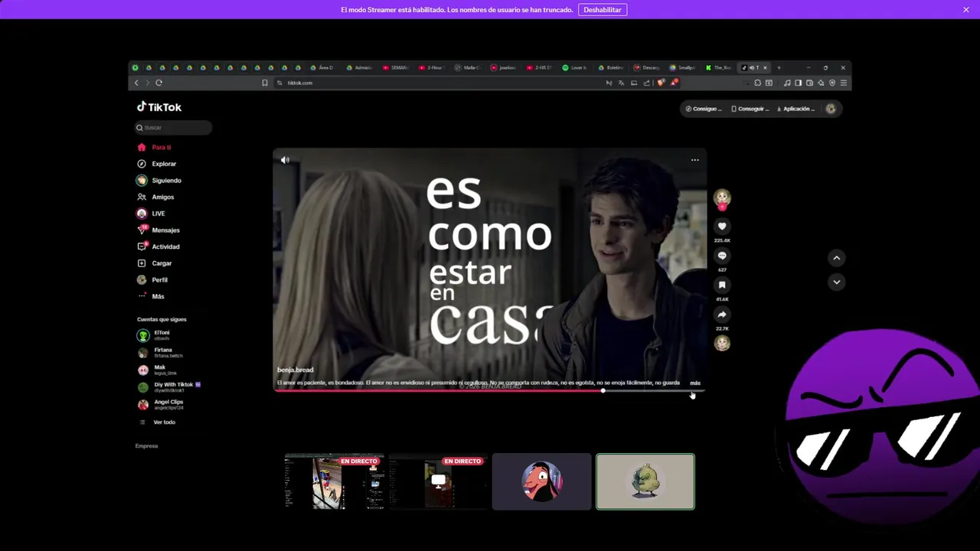The image size is (980, 551).
Task: Click the bookmark icon in the address bar
Action: (265, 83)
